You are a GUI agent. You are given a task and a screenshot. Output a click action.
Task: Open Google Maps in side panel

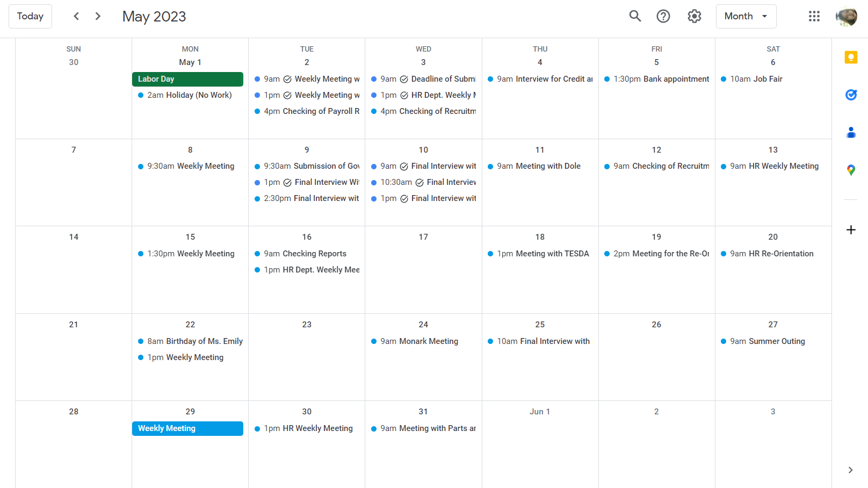point(851,170)
